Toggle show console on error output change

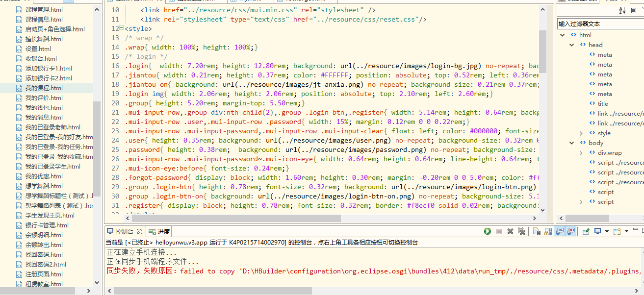[x=571, y=231]
